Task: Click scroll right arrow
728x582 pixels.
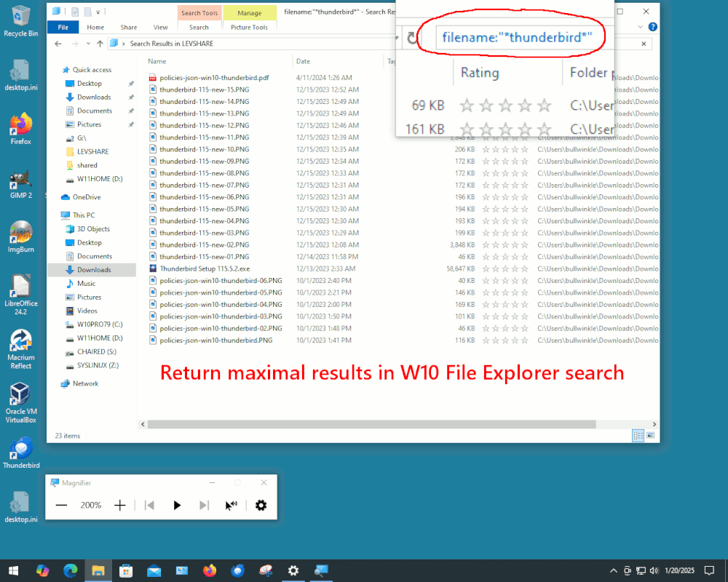Action: pyautogui.click(x=654, y=424)
